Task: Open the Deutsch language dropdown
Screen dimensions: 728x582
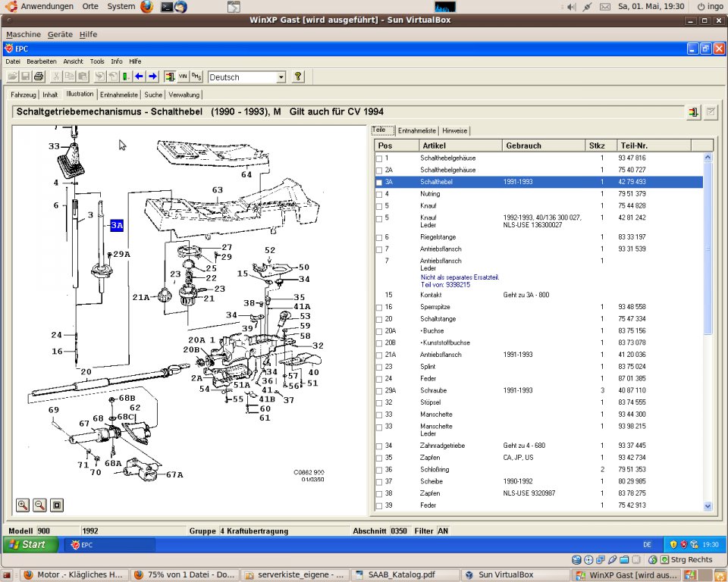Action: click(x=281, y=77)
